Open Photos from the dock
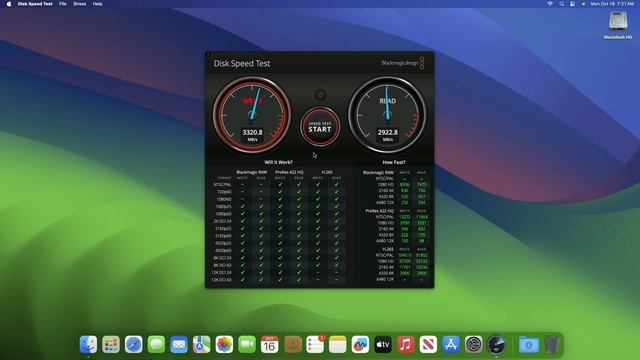The image size is (640, 360). click(x=224, y=344)
